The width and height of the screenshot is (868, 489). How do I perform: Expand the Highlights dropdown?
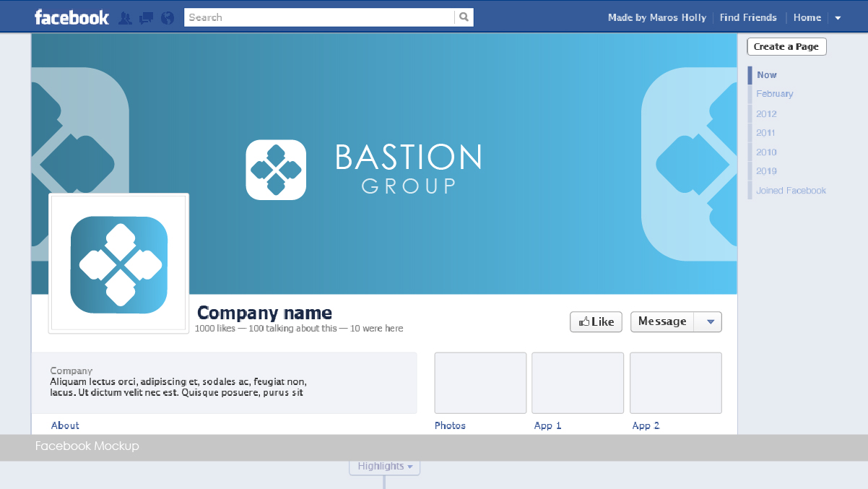point(385,467)
